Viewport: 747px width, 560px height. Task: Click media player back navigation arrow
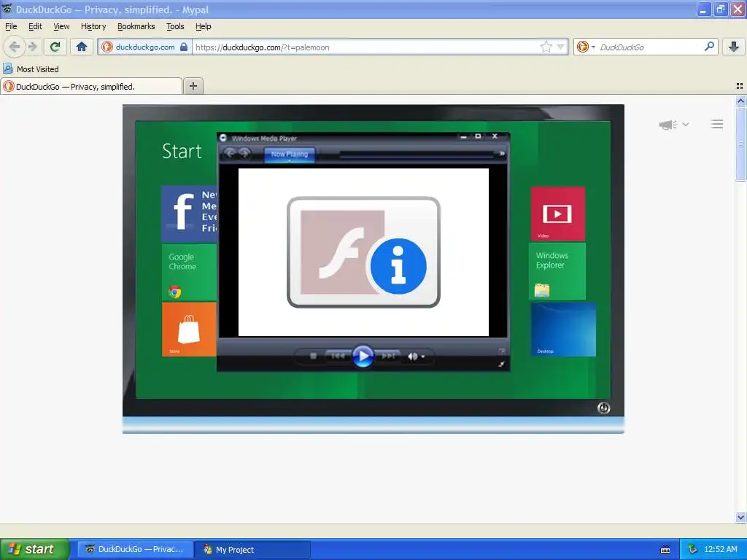[230, 153]
